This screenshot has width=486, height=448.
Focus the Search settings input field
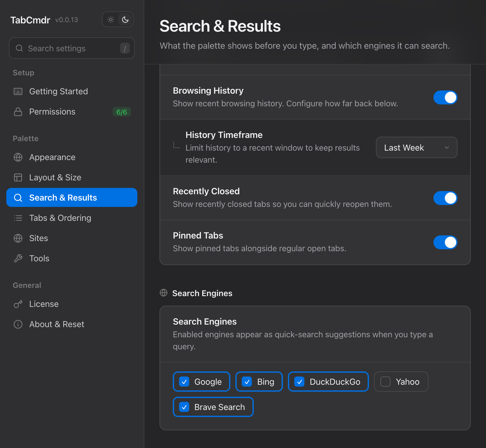(72, 48)
